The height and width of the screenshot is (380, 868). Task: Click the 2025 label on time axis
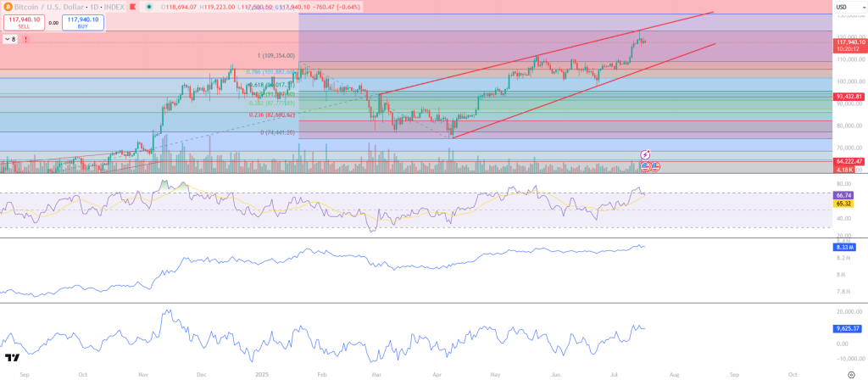262,374
